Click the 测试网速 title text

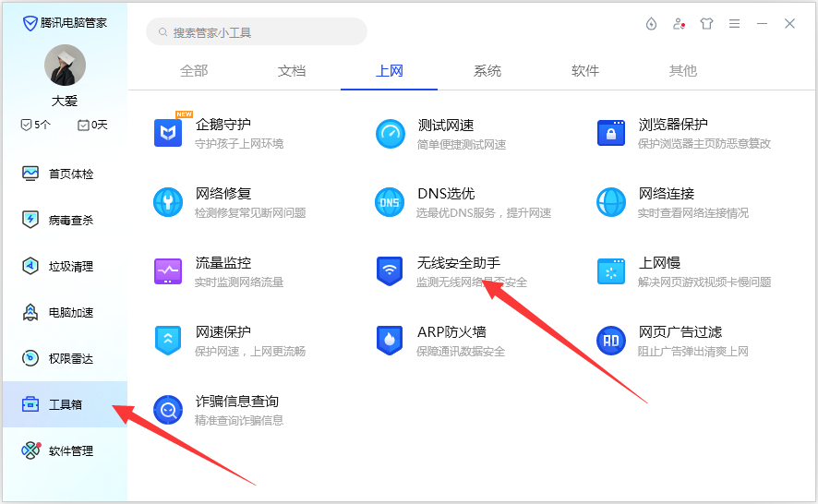[446, 126]
